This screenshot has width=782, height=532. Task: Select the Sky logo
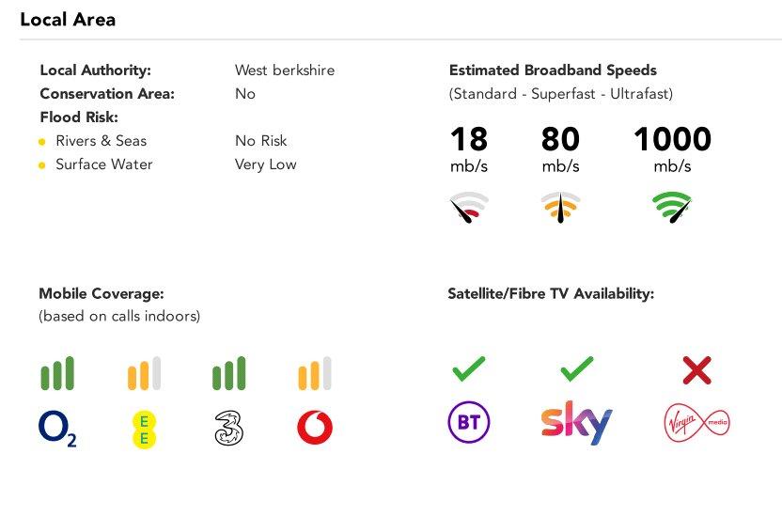(576, 422)
